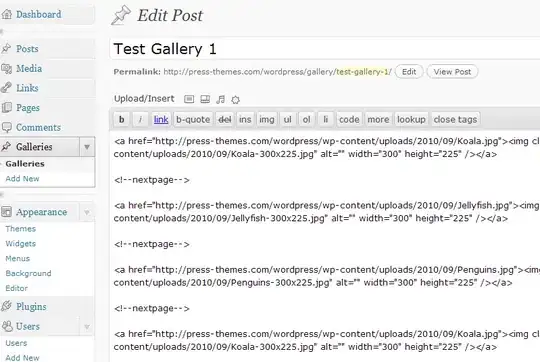Click the highlighted test-gallery-1 permalink slug

362,72
